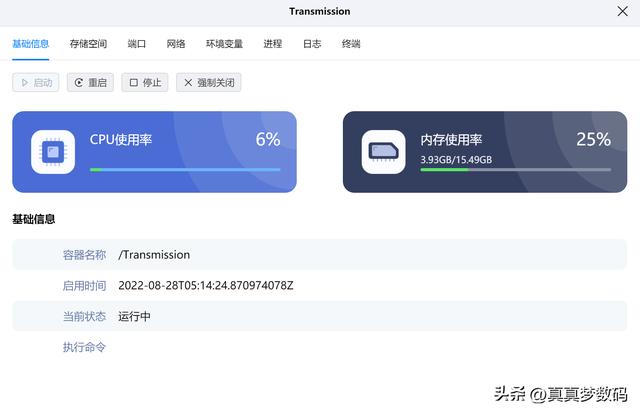Select the 25% memory usage value
The image size is (640, 414).
[x=593, y=139]
